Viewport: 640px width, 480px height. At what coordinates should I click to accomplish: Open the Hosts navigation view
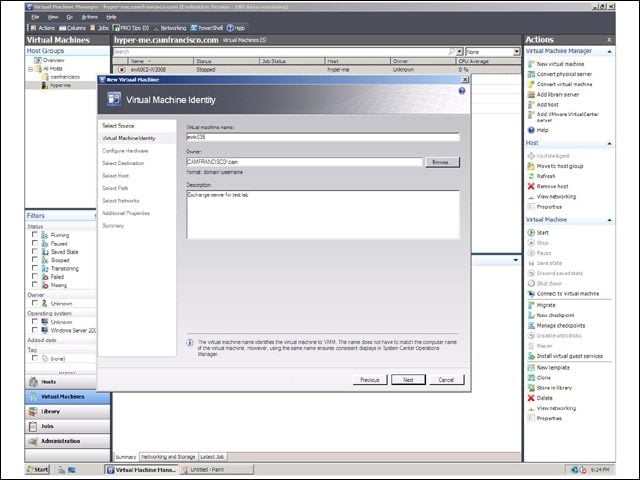(x=67, y=382)
